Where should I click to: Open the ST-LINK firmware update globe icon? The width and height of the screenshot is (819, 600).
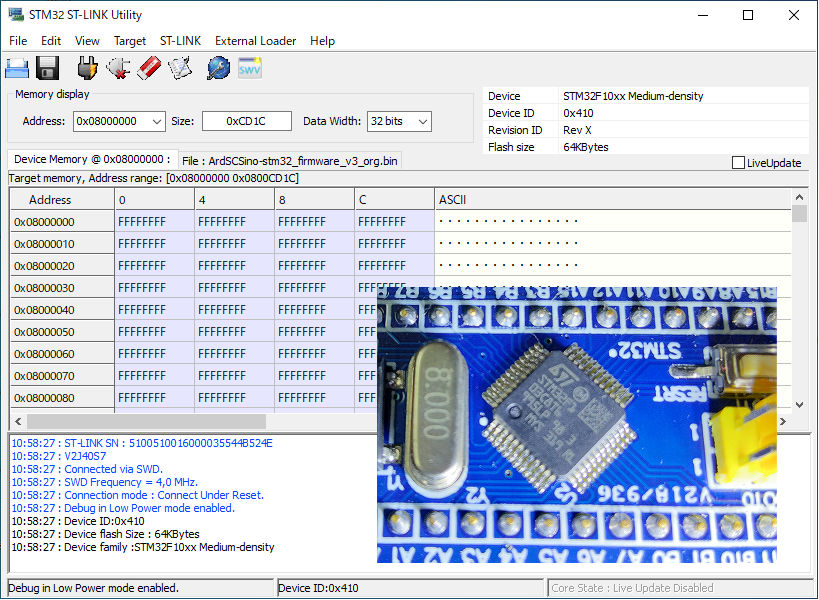point(218,68)
